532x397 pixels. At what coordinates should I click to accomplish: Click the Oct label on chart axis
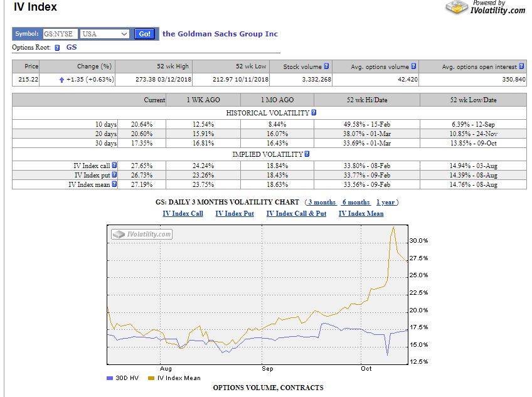(366, 369)
